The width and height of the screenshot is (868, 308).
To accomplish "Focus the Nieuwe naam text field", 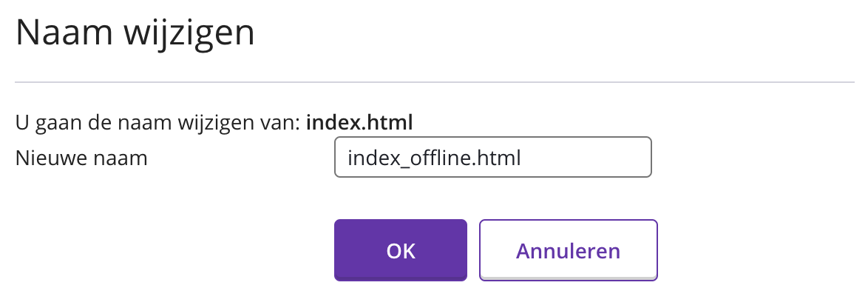I will [x=492, y=157].
